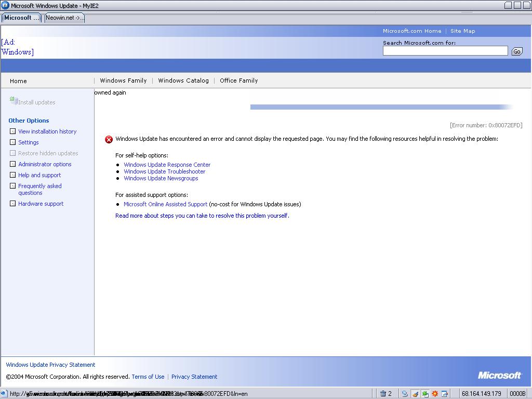Check the Settings option in the sidebar
The image size is (532, 399).
click(12, 142)
